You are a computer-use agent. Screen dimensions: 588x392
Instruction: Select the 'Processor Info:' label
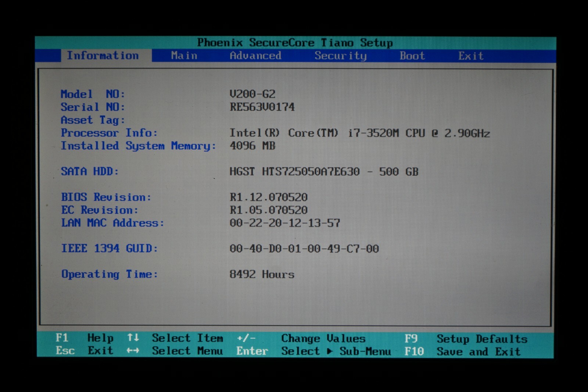click(x=109, y=133)
